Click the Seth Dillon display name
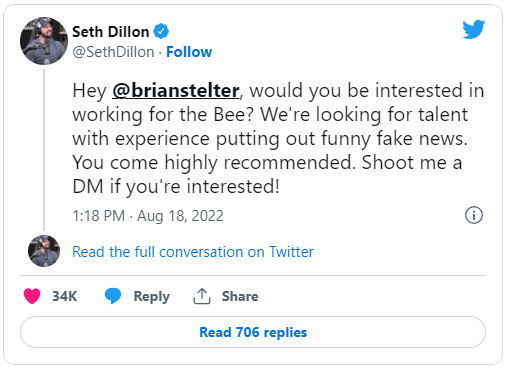Screen dimensions: 507x367 [x=111, y=32]
